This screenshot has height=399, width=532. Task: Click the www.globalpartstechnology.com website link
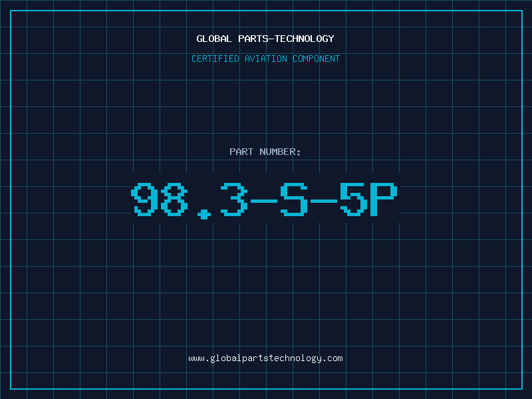265,358
